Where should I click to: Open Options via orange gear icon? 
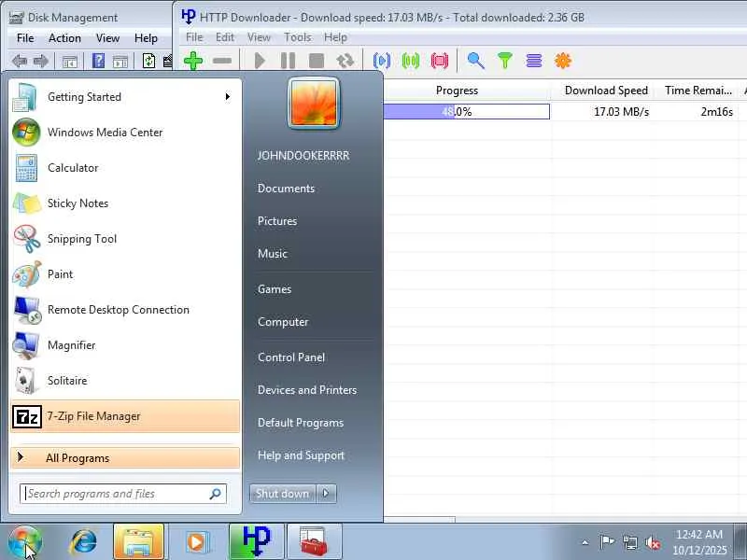563,61
